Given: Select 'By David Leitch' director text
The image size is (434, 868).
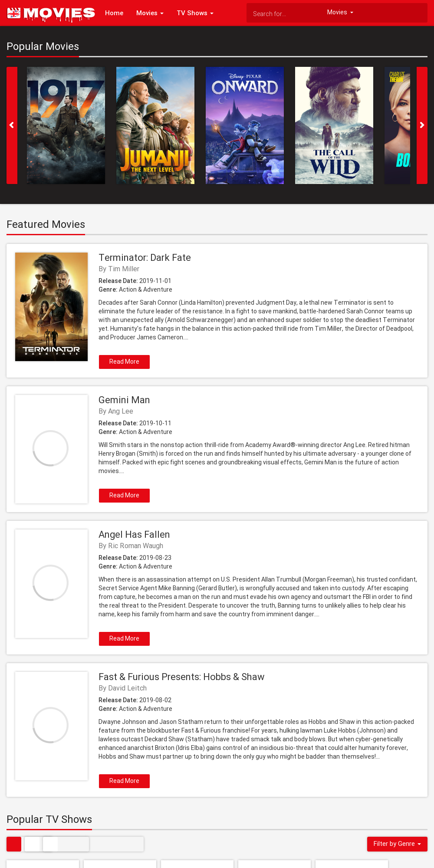Looking at the screenshot, I should 123,688.
